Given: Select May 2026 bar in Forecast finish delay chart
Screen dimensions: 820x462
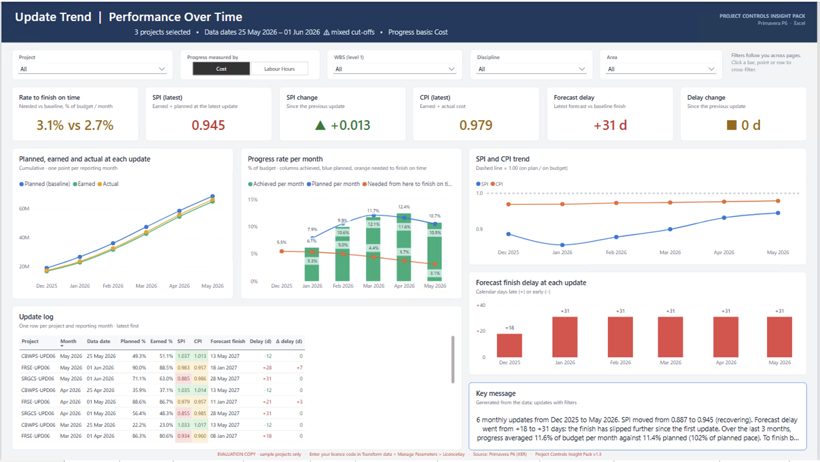Looking at the screenshot, I should click(x=779, y=337).
